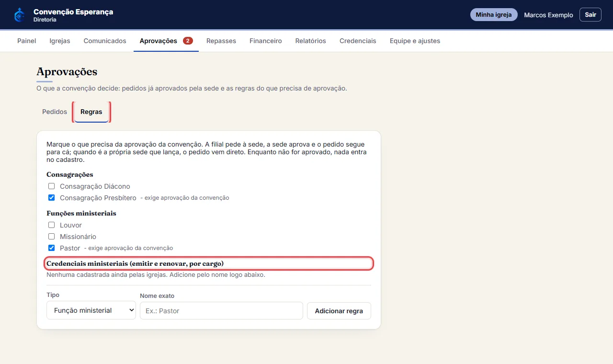This screenshot has width=613, height=364.
Task: Switch to the Comunicados tab
Action: tap(105, 41)
